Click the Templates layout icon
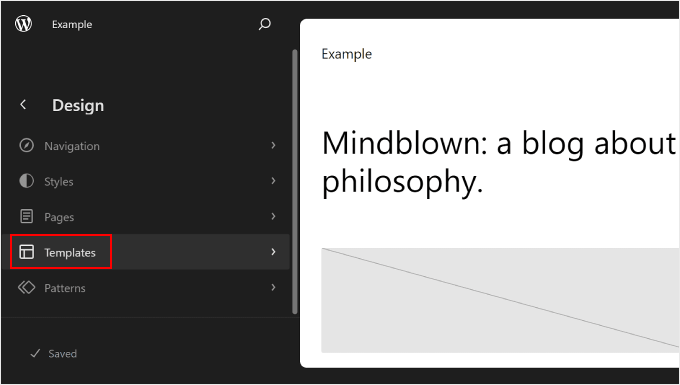The image size is (680, 385). coord(26,252)
